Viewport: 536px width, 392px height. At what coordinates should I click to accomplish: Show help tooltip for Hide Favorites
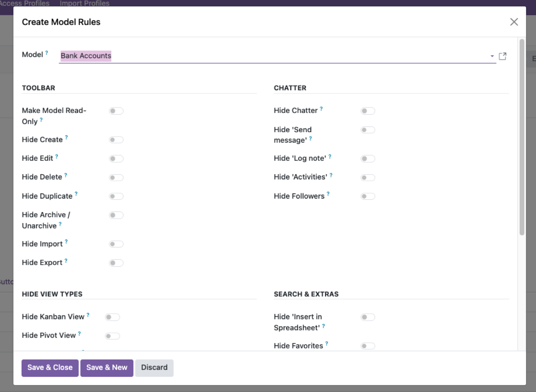tap(327, 344)
